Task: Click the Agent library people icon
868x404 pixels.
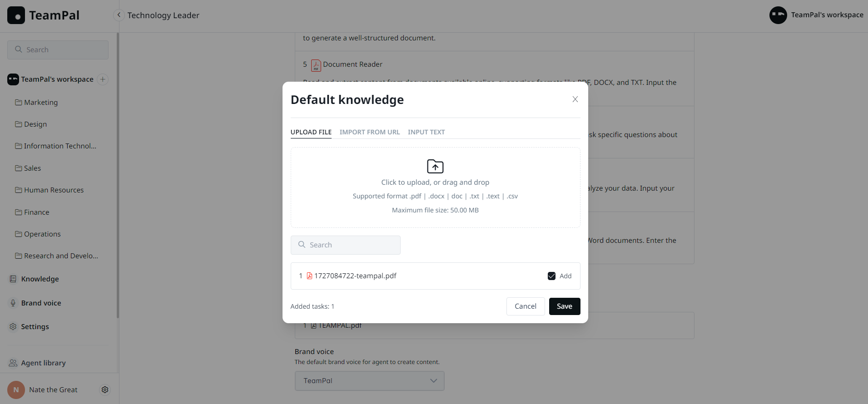Action: (13, 363)
